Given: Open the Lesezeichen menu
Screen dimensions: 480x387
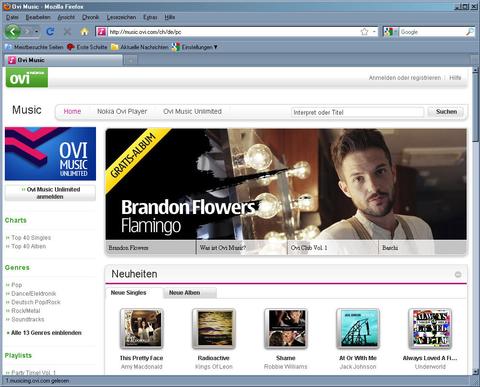Looking at the screenshot, I should coord(121,17).
